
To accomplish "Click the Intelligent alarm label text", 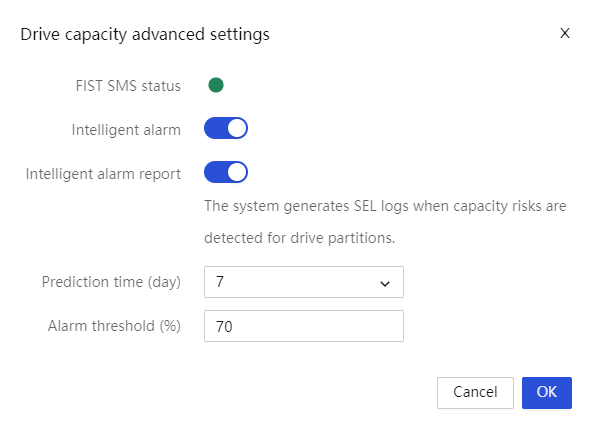I will click(126, 130).
